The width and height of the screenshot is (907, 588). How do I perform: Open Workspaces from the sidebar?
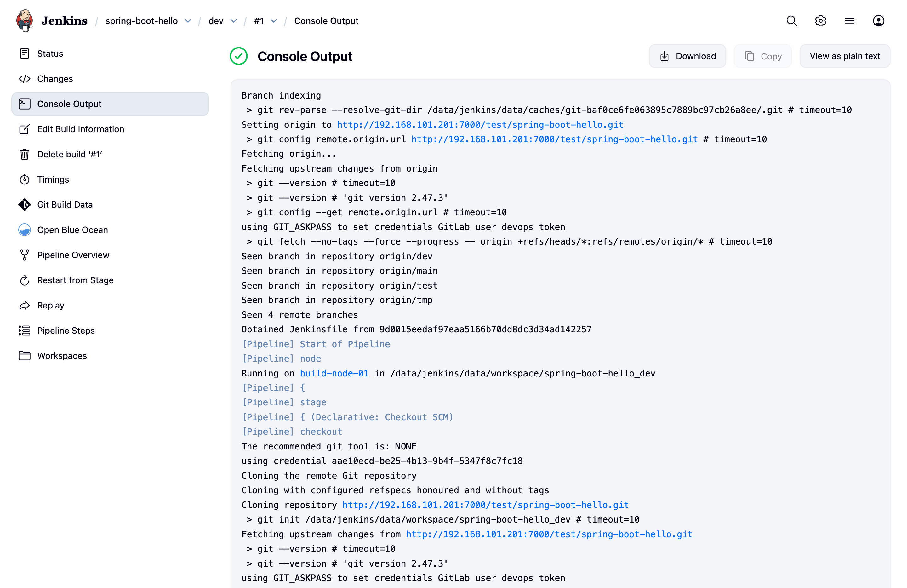(x=62, y=356)
